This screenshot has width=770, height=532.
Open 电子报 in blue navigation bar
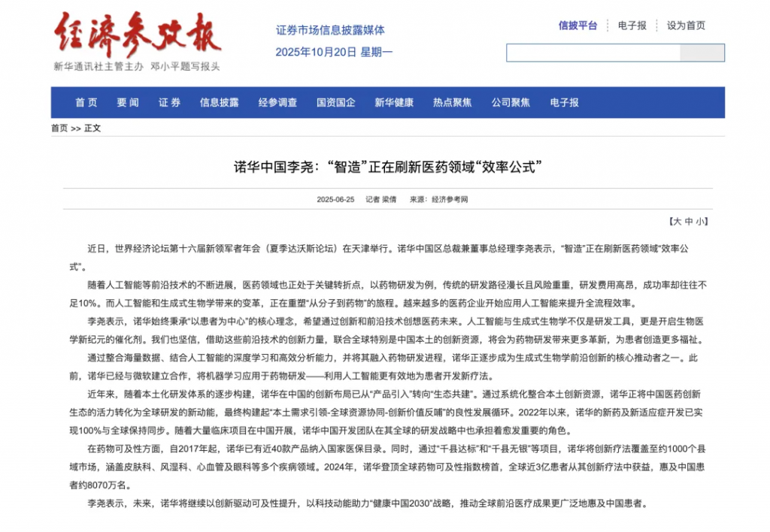point(564,103)
